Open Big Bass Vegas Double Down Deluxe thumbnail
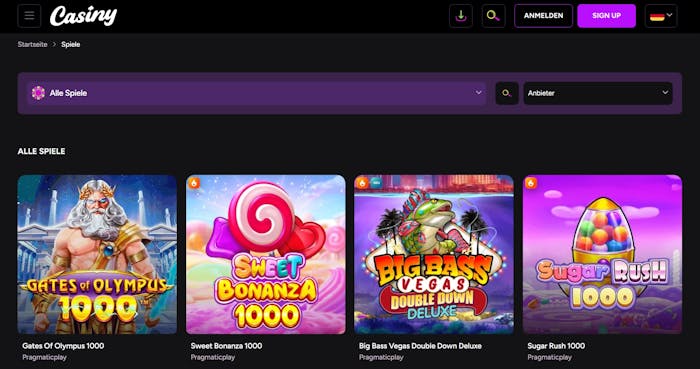700x369 pixels. (x=434, y=254)
